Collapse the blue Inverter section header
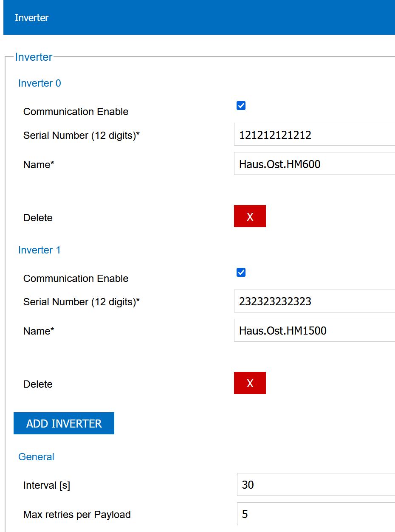The image size is (395, 532). (199, 18)
